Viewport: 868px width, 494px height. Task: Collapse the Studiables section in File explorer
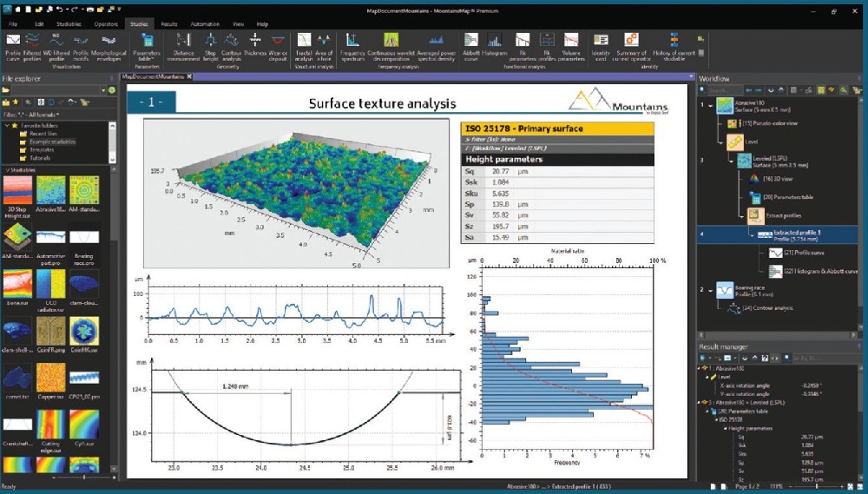coord(7,169)
